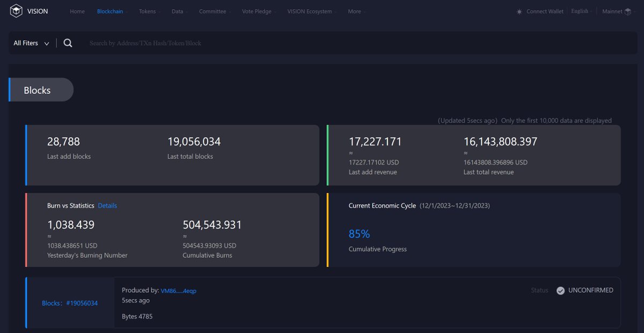The width and height of the screenshot is (644, 333).
Task: Click the VISION cube logo
Action: pyautogui.click(x=17, y=11)
